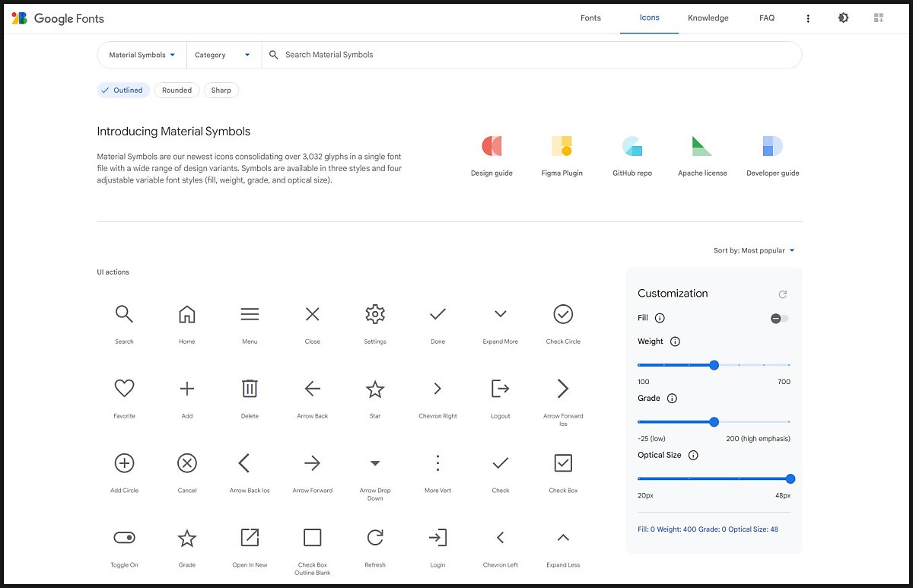913x588 pixels.
Task: Focus the Search Material Symbols field
Action: click(x=533, y=55)
